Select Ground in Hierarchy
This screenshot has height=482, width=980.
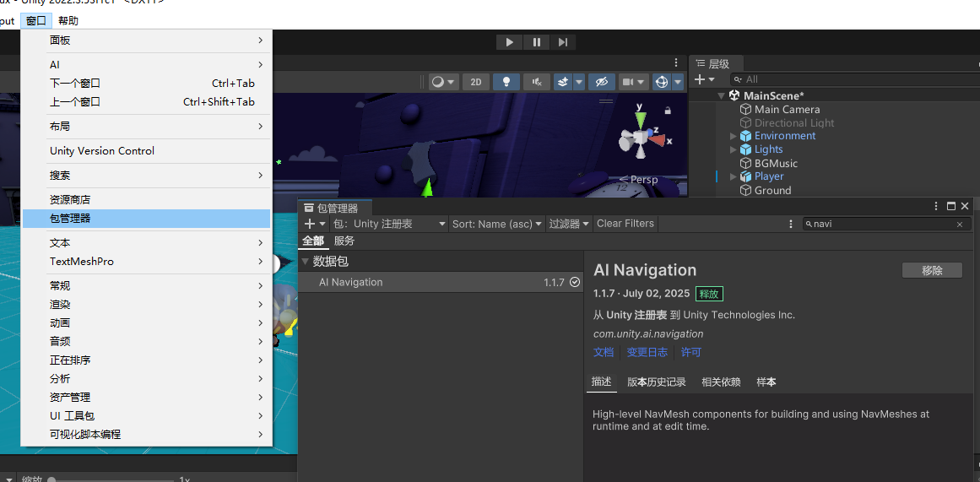(x=772, y=190)
